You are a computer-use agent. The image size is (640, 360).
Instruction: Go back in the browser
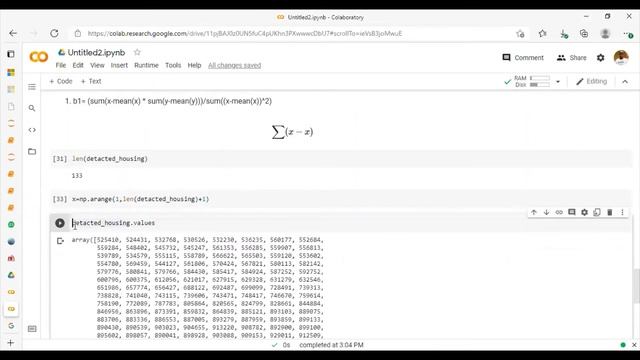[x=13, y=33]
